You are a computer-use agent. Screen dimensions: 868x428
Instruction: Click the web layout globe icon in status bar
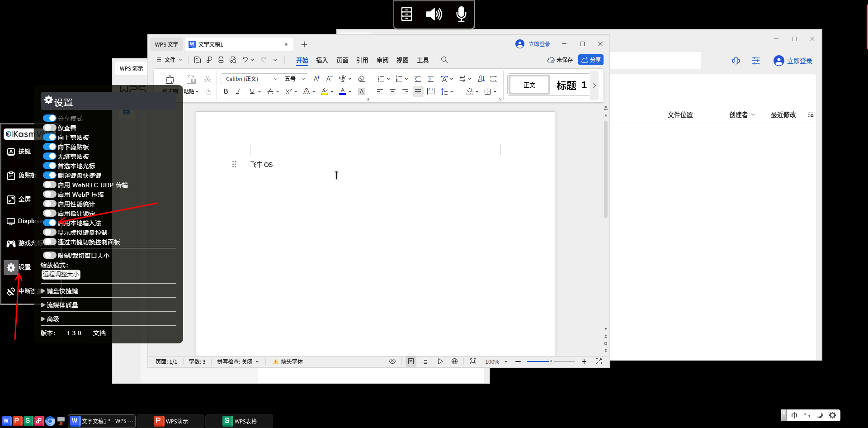[454, 361]
